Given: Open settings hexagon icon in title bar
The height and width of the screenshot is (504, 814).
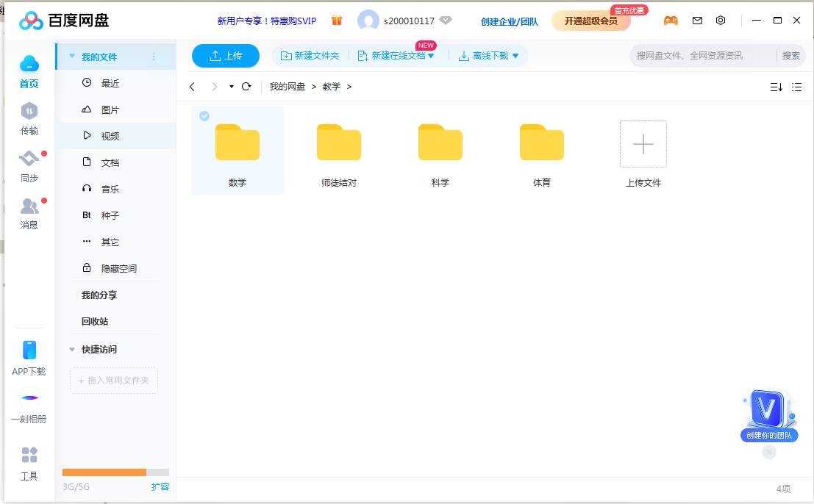Looking at the screenshot, I should click(721, 21).
